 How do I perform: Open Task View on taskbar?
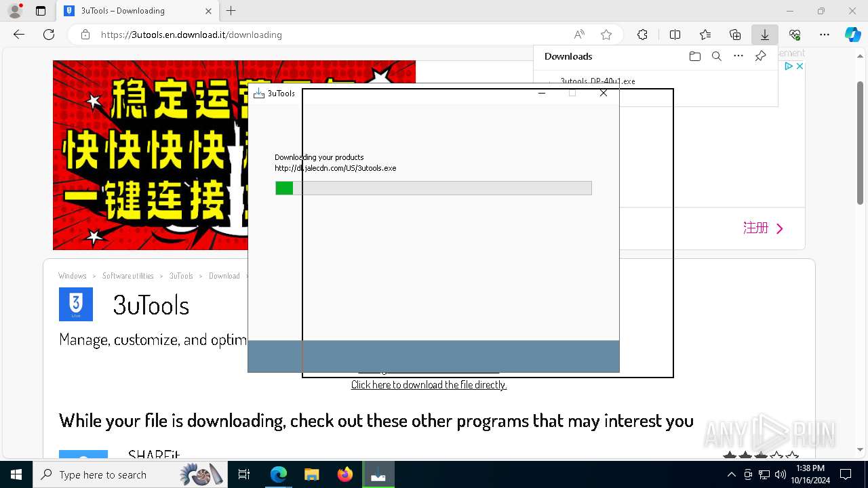tap(244, 474)
